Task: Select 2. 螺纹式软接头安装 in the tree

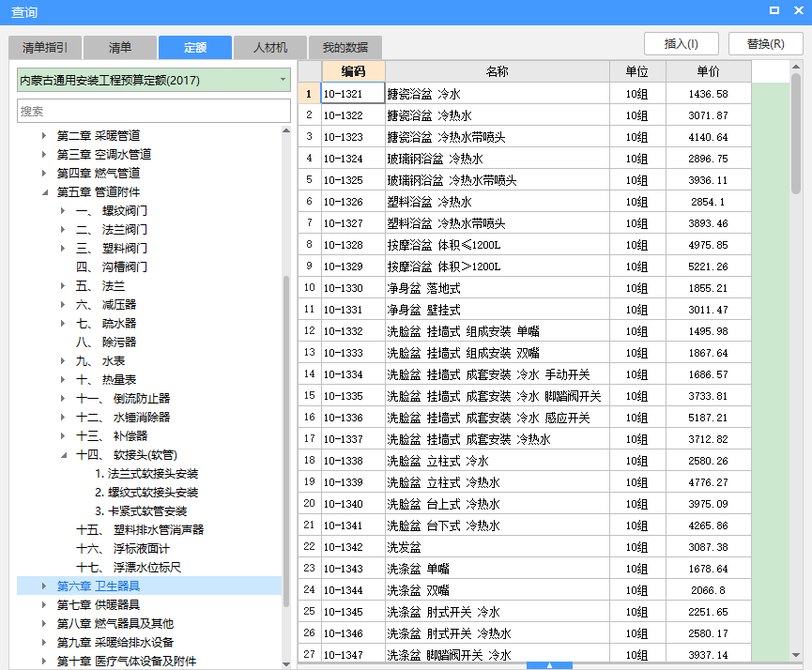Action: click(146, 493)
